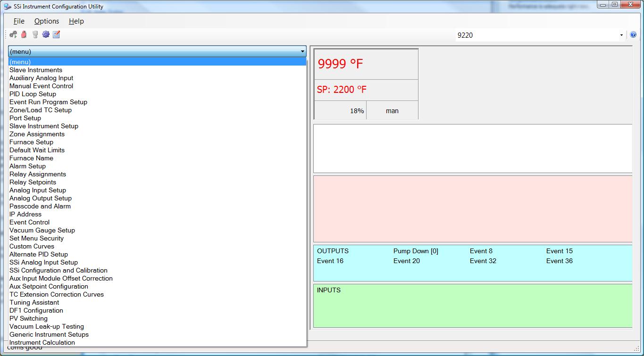
Task: Click the 9999 °F temperature reading
Action: pyautogui.click(x=341, y=64)
